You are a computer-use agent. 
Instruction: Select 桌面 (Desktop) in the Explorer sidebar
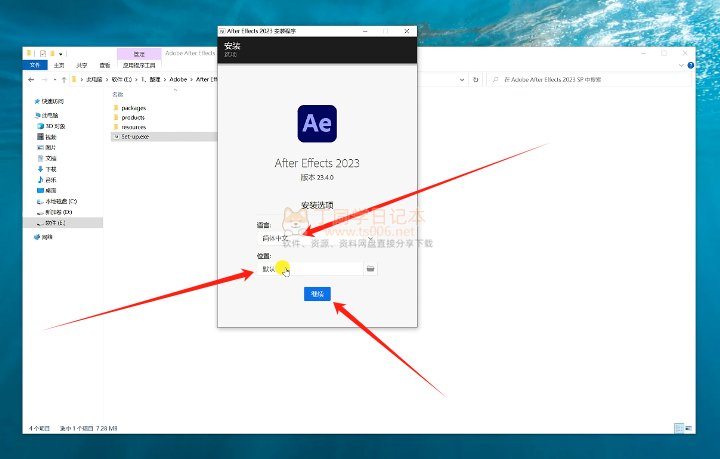coord(51,190)
